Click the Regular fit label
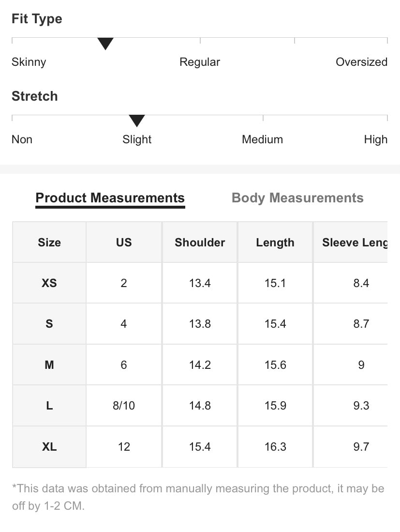The height and width of the screenshot is (532, 400). point(200,62)
